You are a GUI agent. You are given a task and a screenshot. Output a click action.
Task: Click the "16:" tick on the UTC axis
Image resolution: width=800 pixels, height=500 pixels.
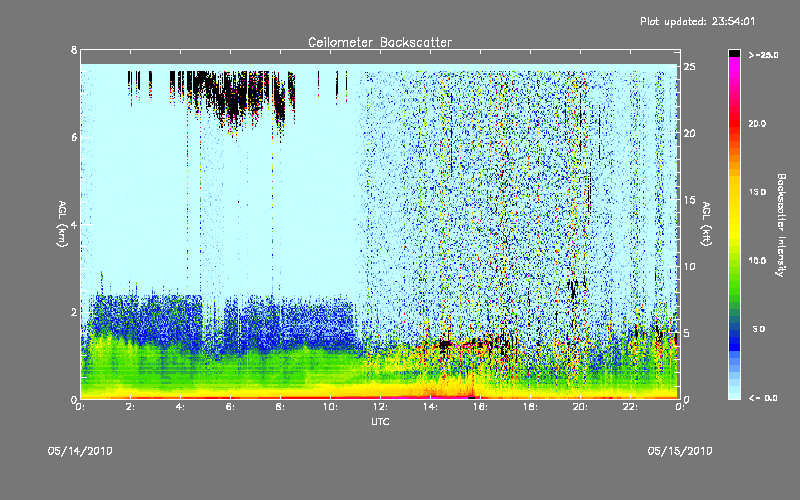[x=480, y=407]
